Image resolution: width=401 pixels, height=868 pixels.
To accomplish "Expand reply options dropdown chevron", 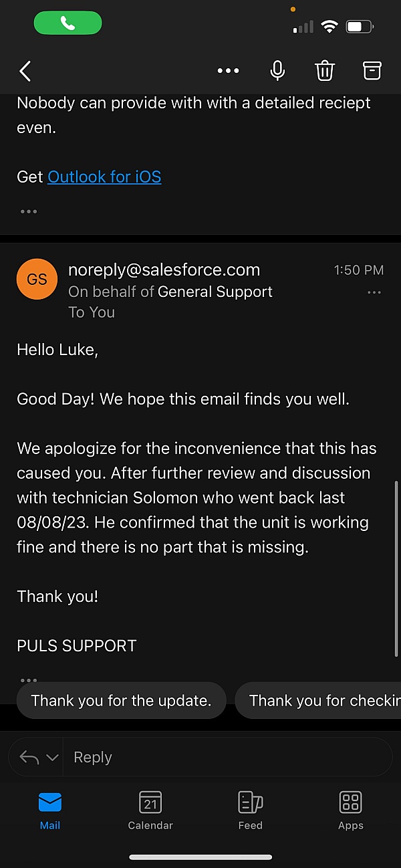I will (x=52, y=758).
